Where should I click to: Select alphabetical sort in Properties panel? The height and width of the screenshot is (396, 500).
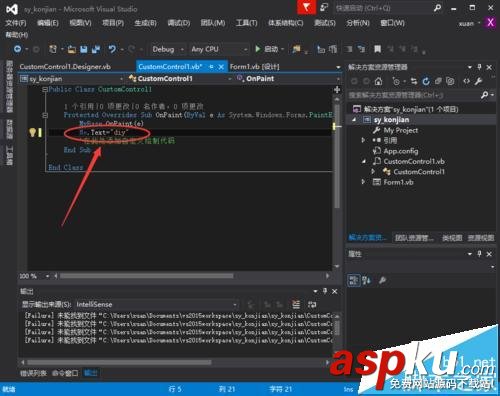pos(366,280)
